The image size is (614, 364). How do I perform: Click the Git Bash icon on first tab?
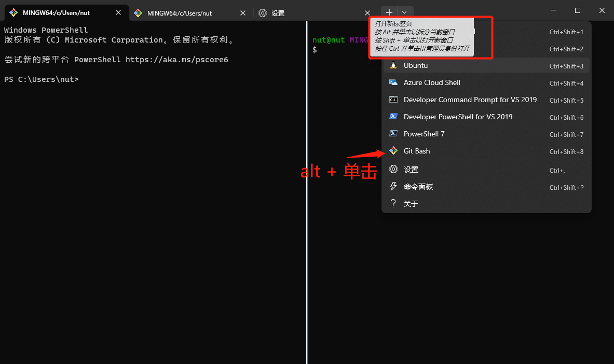tap(13, 12)
